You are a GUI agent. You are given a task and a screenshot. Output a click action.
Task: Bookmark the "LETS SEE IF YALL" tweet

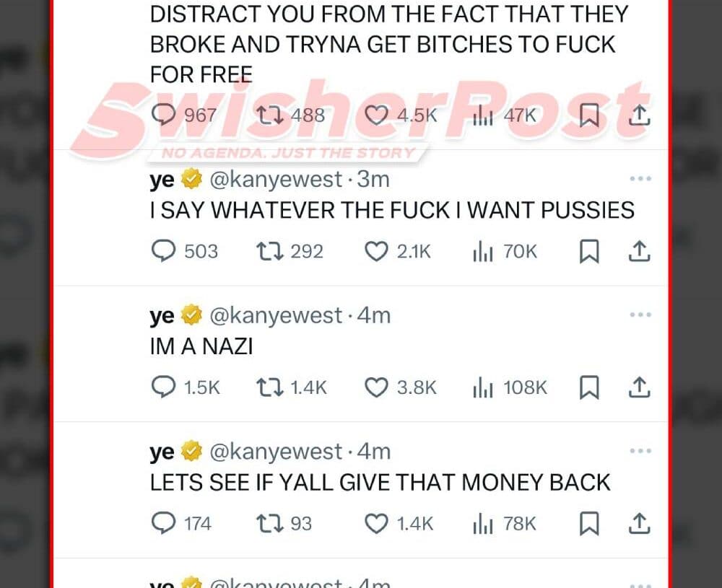click(589, 524)
